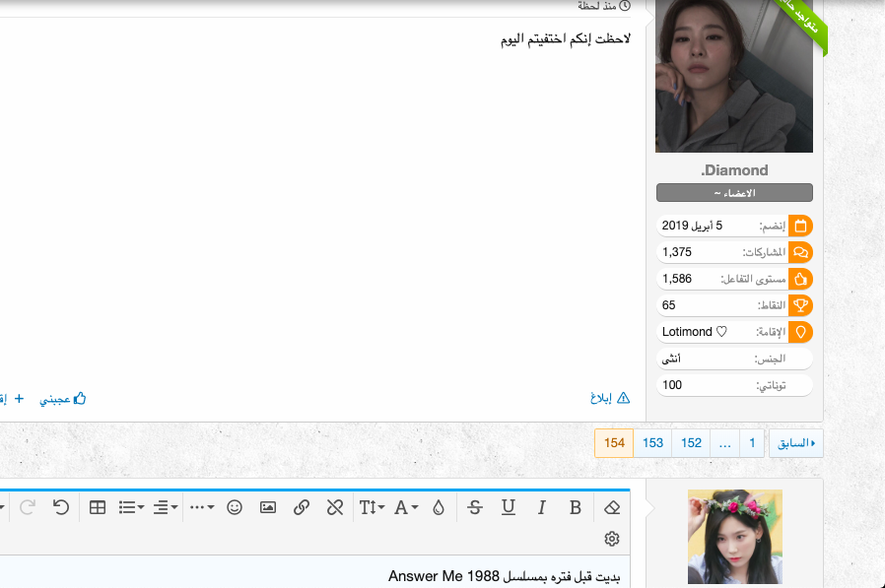Screen dimensions: 885x588
Task: Open the smiley emoji picker
Action: (x=235, y=507)
